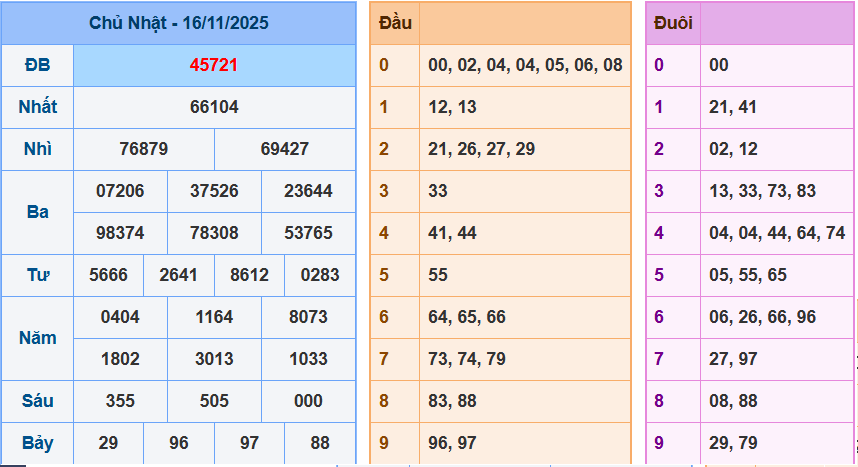Select the special prize number 45721
This screenshot has width=858, height=467.
[214, 65]
